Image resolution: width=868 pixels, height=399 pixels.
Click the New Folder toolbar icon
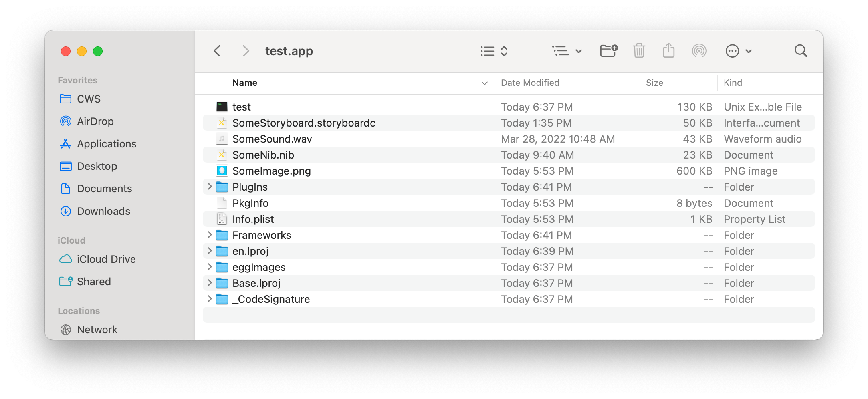click(609, 51)
